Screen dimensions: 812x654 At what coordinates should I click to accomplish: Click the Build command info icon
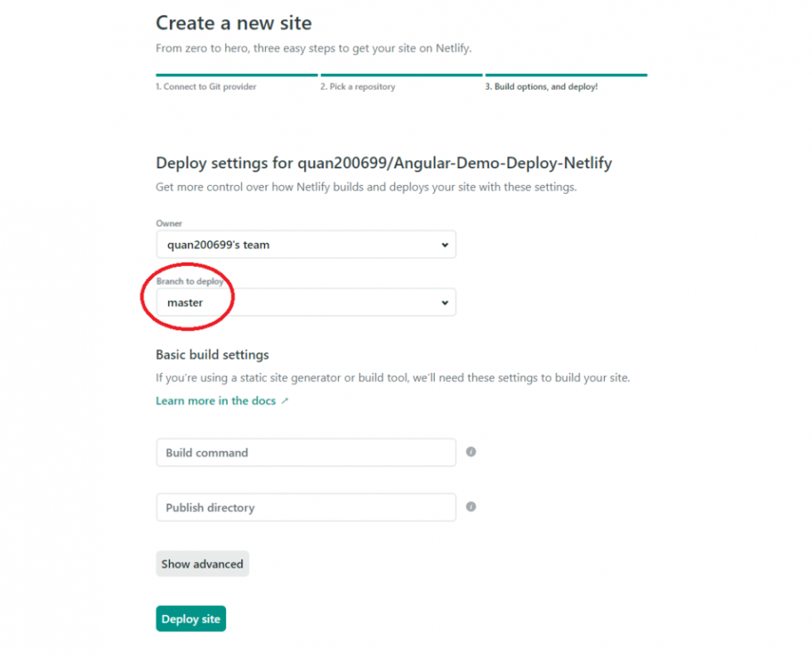pos(471,453)
